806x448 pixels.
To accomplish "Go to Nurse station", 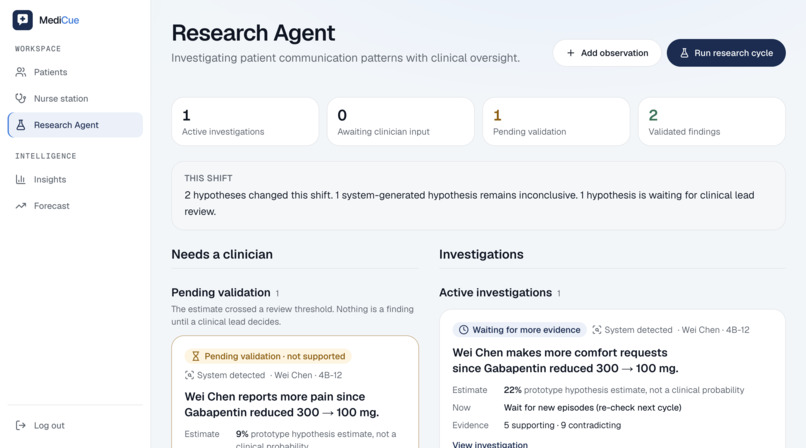I will [75, 98].
